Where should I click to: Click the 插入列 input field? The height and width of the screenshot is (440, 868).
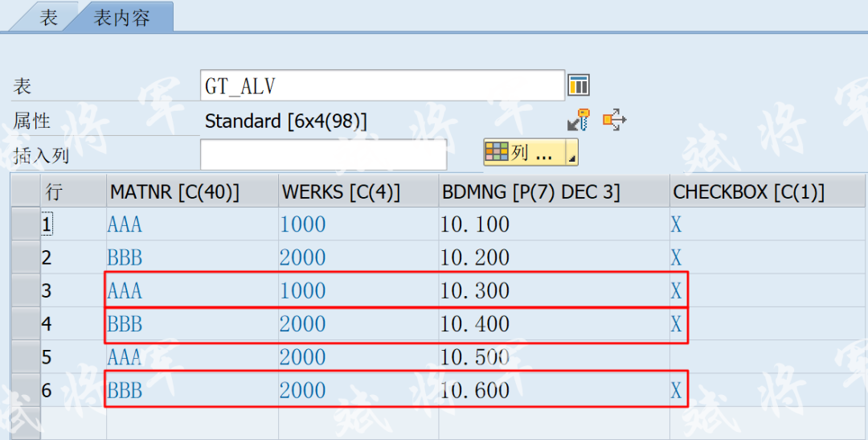323,154
